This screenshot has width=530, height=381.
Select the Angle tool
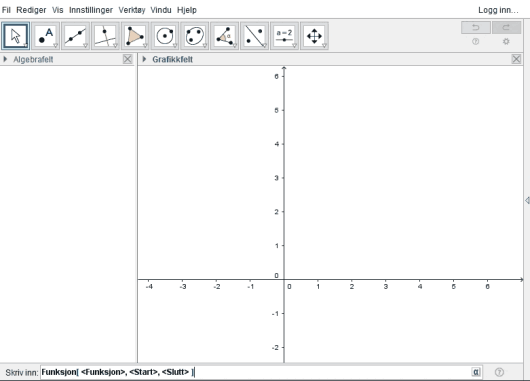click(224, 36)
